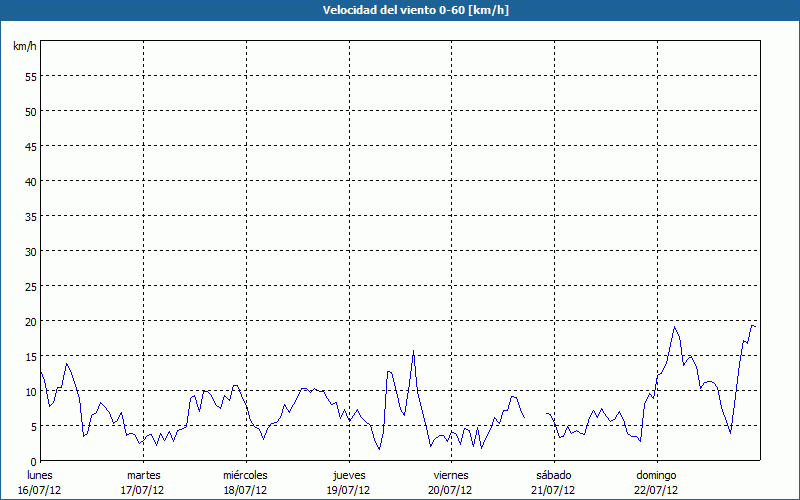Pick the 22/07/12 date label
Viewport: 800px width, 500px height.
(x=657, y=490)
